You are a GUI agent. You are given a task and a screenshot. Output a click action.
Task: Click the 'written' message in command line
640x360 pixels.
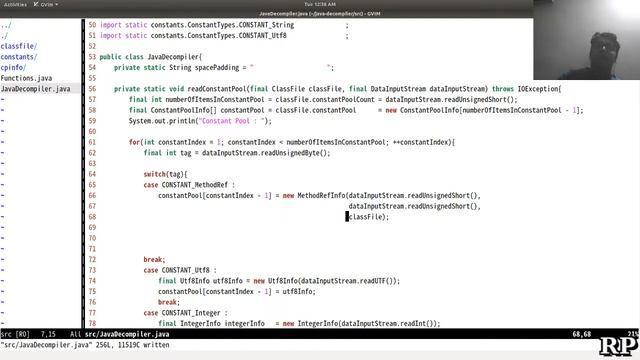pyautogui.click(x=156, y=345)
